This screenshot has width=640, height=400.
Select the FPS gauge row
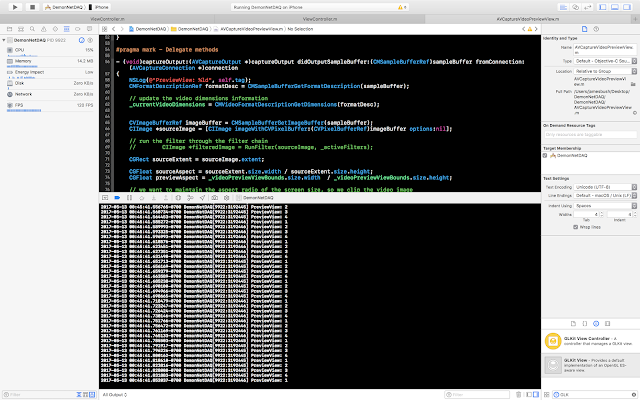pyautogui.click(x=49, y=106)
